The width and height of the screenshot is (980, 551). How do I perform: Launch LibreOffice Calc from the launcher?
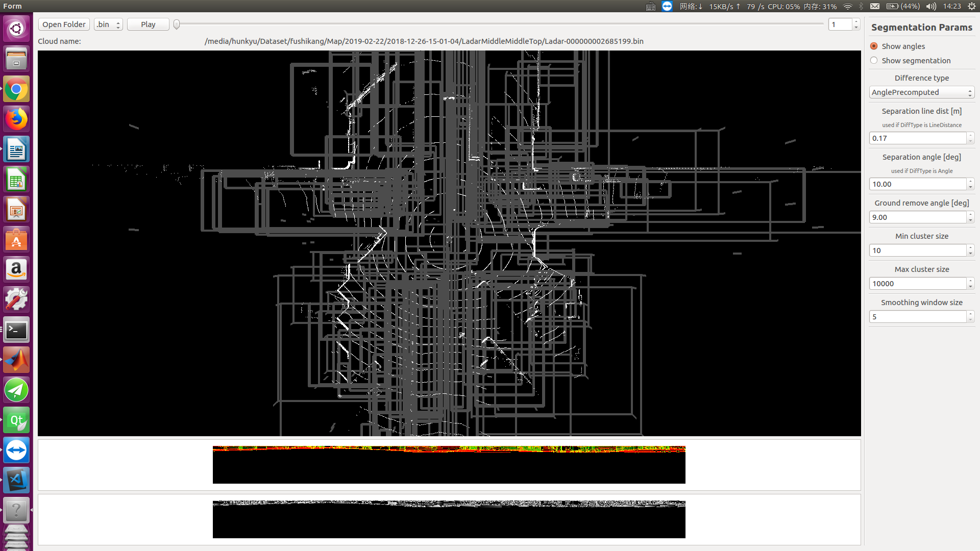point(16,179)
